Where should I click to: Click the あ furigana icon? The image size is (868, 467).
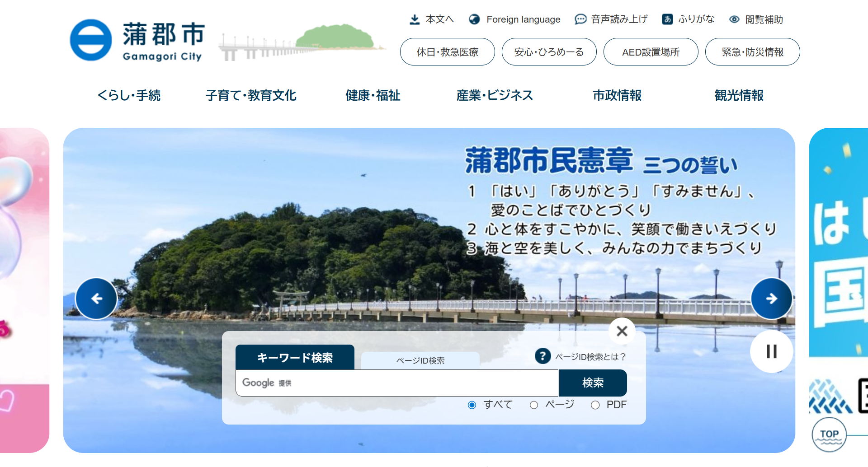667,19
